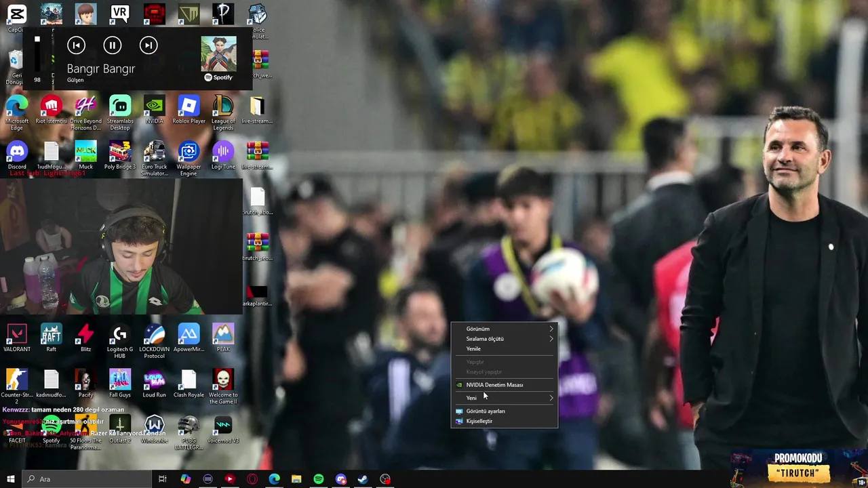Select Euro Truck Simulator desktop icon
This screenshot has height=488, width=868.
(155, 159)
